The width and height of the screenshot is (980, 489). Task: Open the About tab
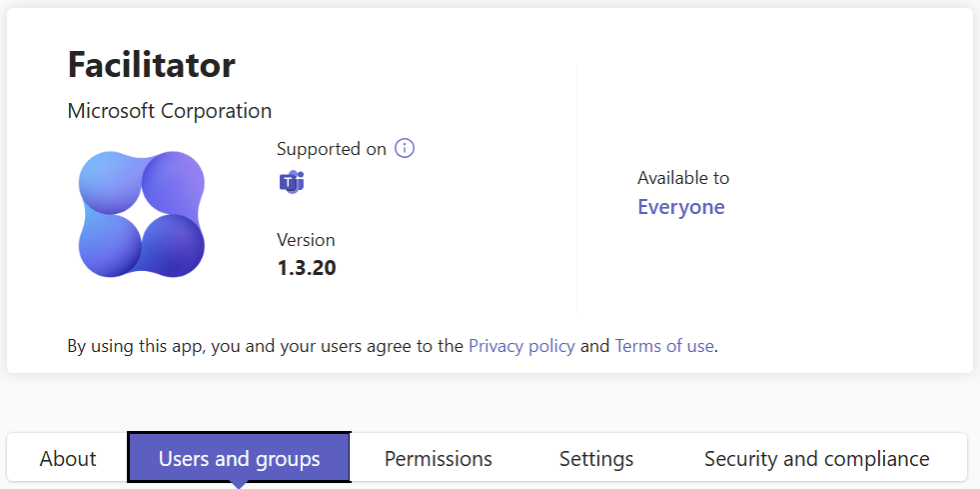(x=68, y=458)
